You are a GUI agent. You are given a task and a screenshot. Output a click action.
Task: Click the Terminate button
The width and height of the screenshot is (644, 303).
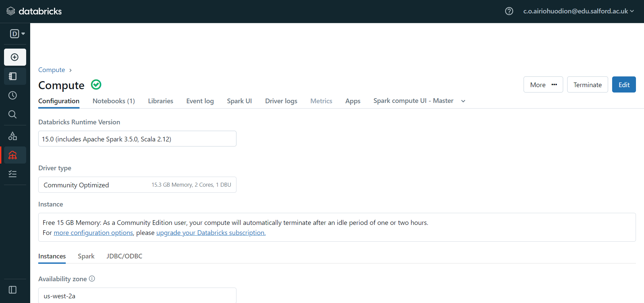tap(587, 85)
